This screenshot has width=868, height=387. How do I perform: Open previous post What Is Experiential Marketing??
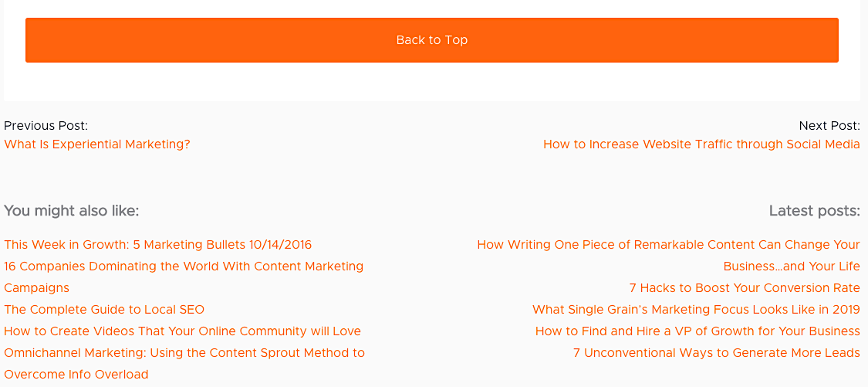pos(97,144)
